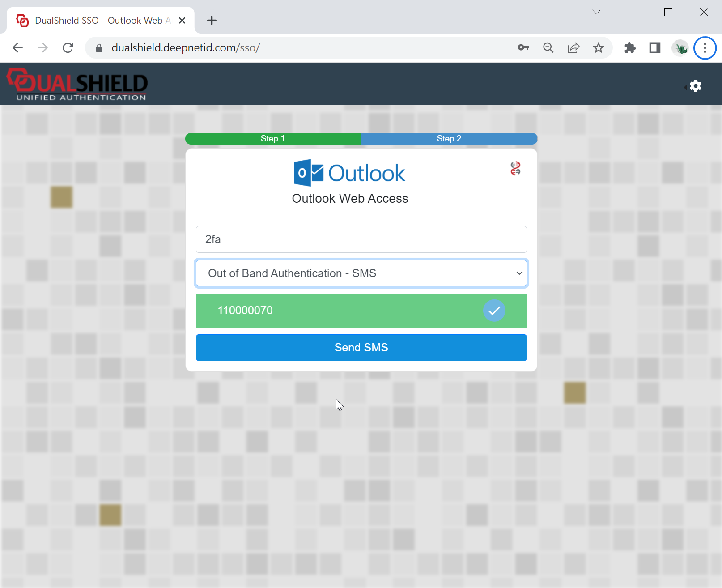The height and width of the screenshot is (588, 722).
Task: Click the DualShield settings gear icon
Action: pyautogui.click(x=695, y=86)
